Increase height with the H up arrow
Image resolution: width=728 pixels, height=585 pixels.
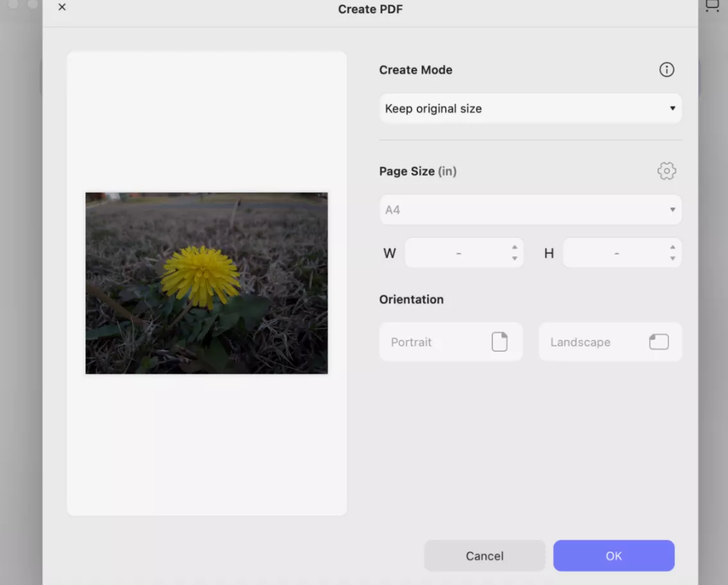point(672,247)
